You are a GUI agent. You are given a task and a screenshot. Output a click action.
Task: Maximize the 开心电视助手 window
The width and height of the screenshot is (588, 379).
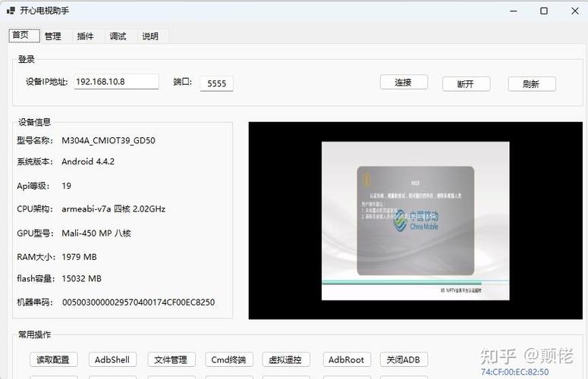tap(544, 11)
